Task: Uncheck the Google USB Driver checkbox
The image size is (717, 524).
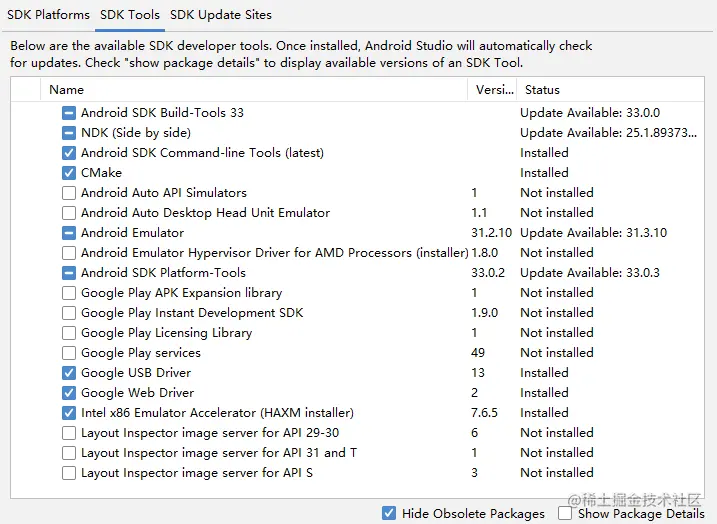Action: point(69,373)
